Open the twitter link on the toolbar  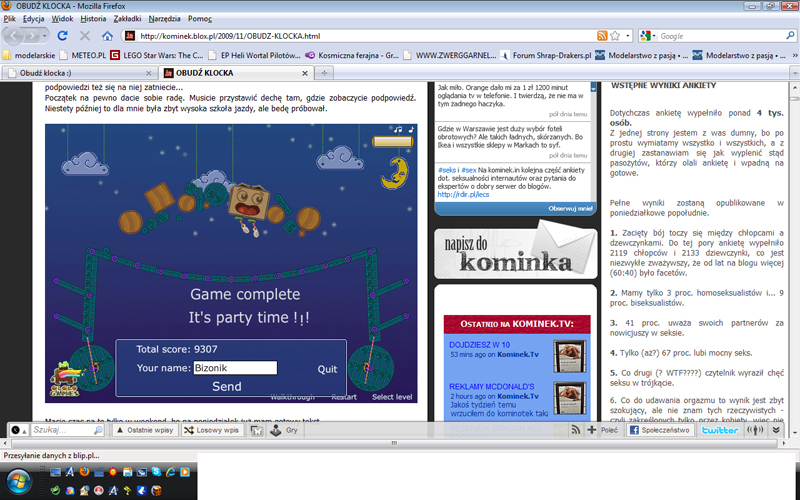coord(720,430)
